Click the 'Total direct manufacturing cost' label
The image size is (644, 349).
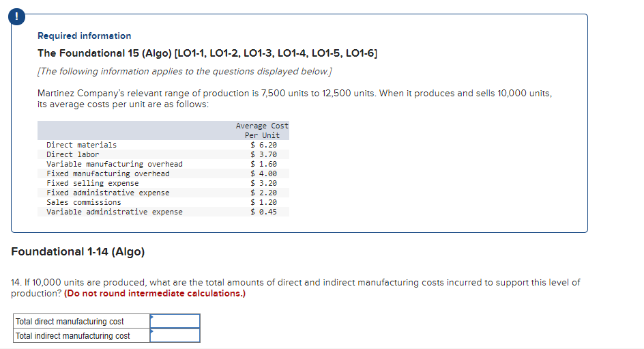coord(70,322)
